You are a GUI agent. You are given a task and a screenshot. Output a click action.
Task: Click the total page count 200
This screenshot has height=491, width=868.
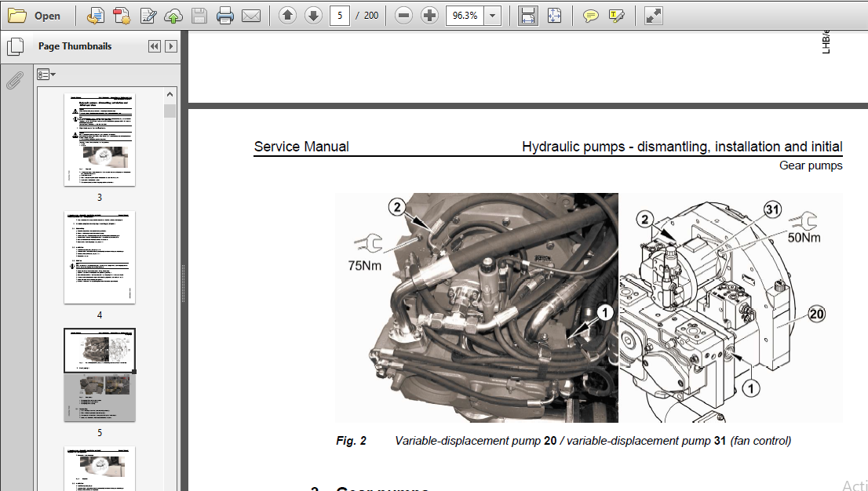[371, 16]
